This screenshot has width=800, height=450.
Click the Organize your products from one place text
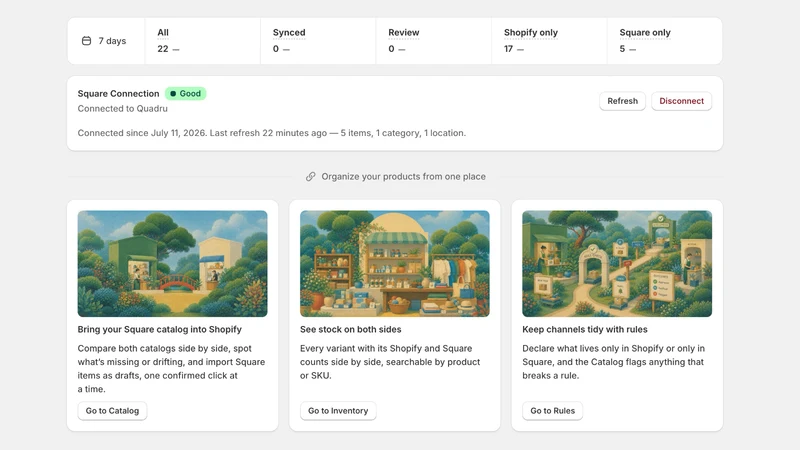coord(403,177)
